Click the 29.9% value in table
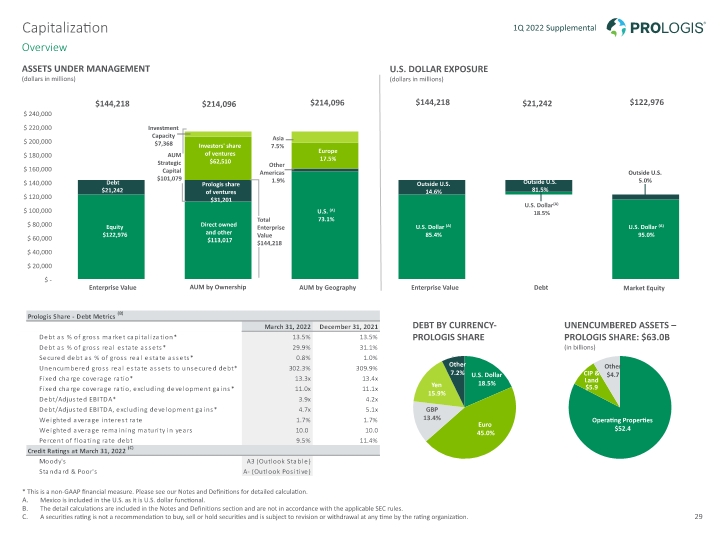The height and width of the screenshot is (540, 720). pyautogui.click(x=302, y=348)
